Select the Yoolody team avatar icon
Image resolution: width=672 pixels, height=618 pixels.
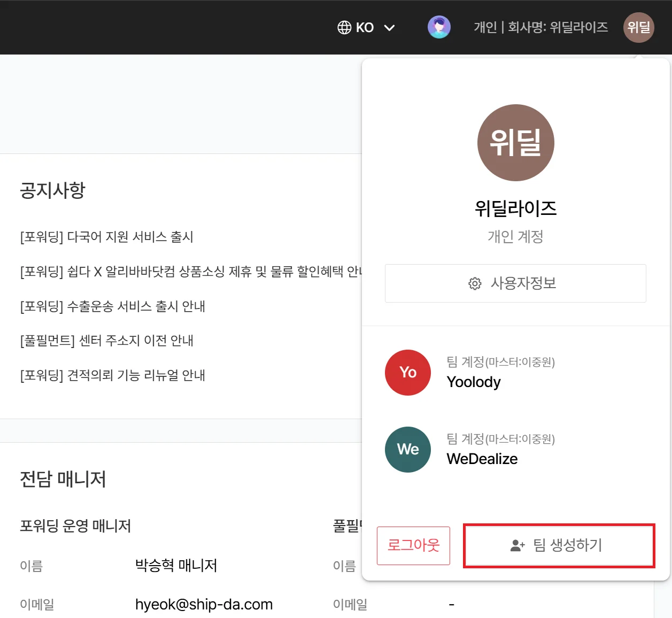click(408, 373)
